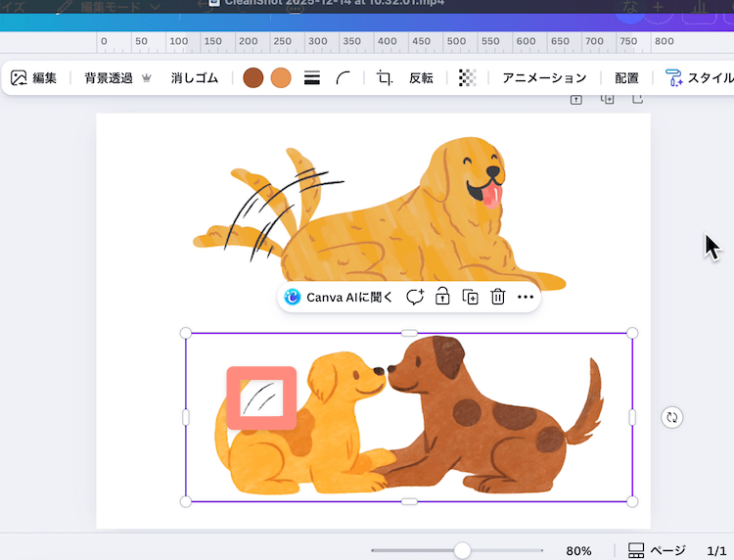Open the 反転 flip menu
Image resolution: width=734 pixels, height=560 pixels.
coord(421,77)
